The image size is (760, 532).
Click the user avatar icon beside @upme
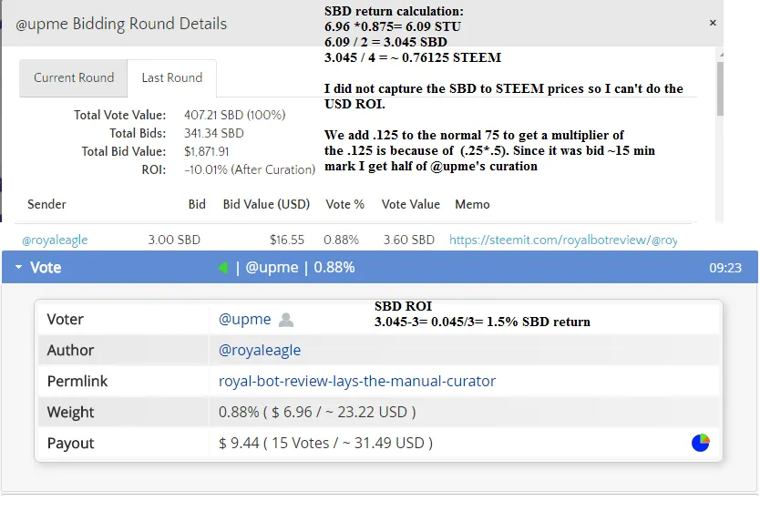click(x=286, y=320)
